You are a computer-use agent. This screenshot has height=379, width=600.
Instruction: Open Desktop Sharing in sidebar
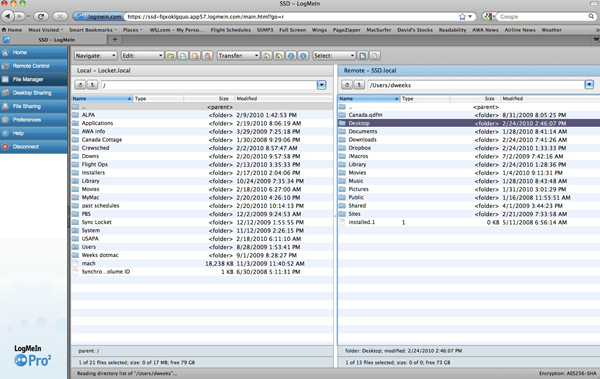coord(34,93)
